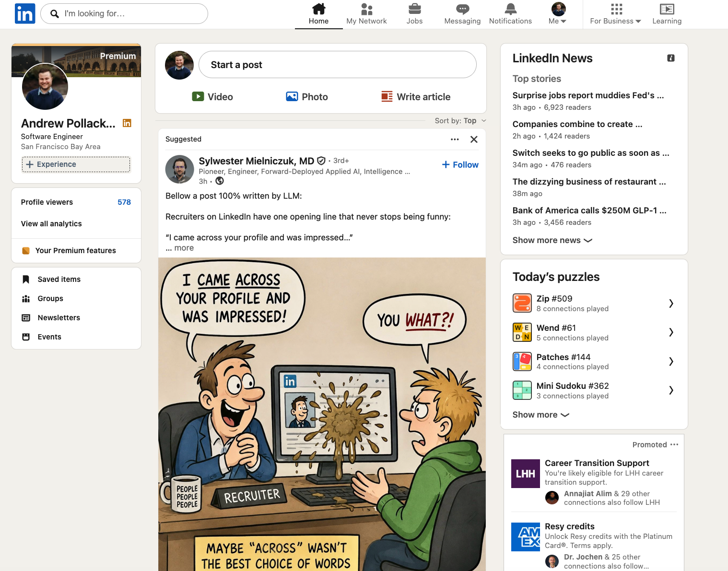The width and height of the screenshot is (728, 571).
Task: Open Patches #144 via its chevron
Action: coord(671,361)
